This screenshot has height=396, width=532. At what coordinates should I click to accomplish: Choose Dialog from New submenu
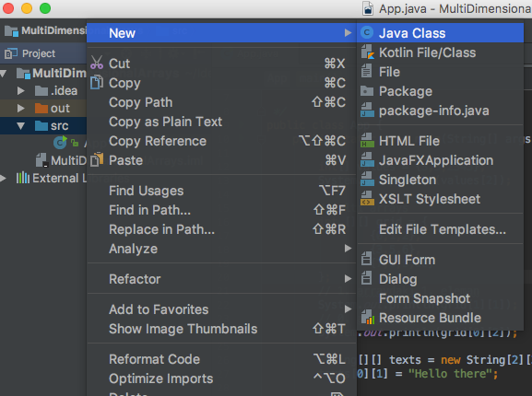click(440, 279)
